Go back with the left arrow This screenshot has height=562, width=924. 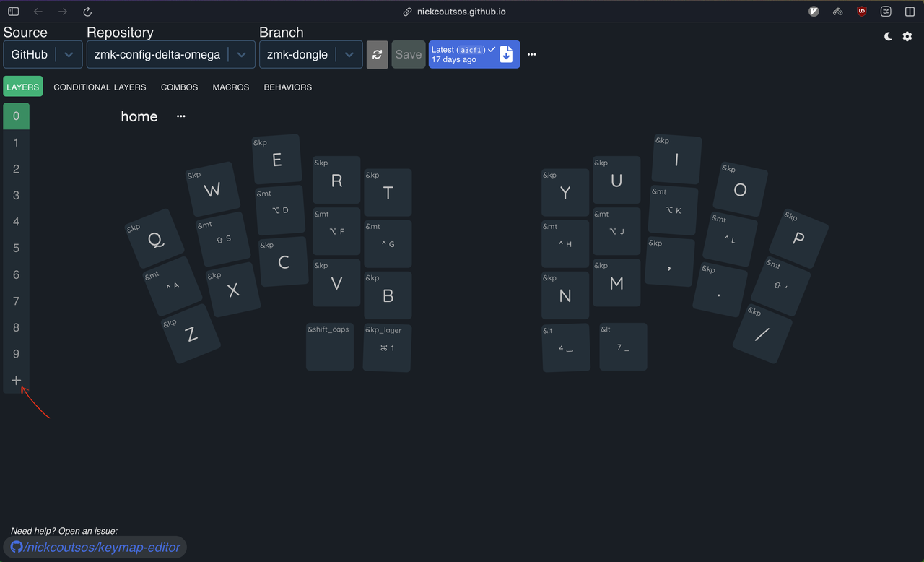(x=38, y=12)
